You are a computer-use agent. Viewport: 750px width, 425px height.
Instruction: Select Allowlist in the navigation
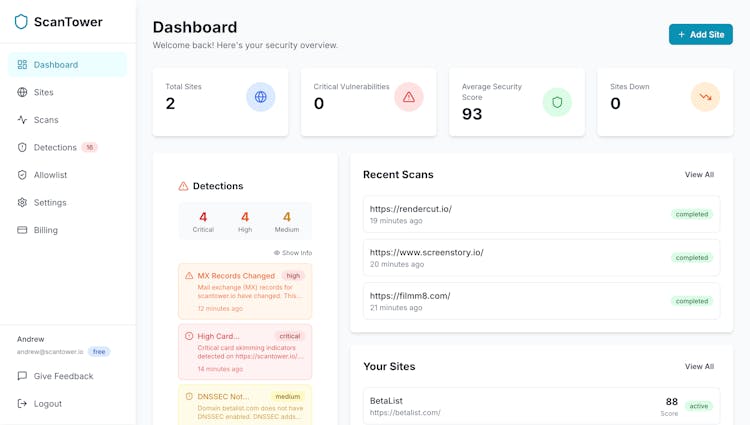point(50,175)
